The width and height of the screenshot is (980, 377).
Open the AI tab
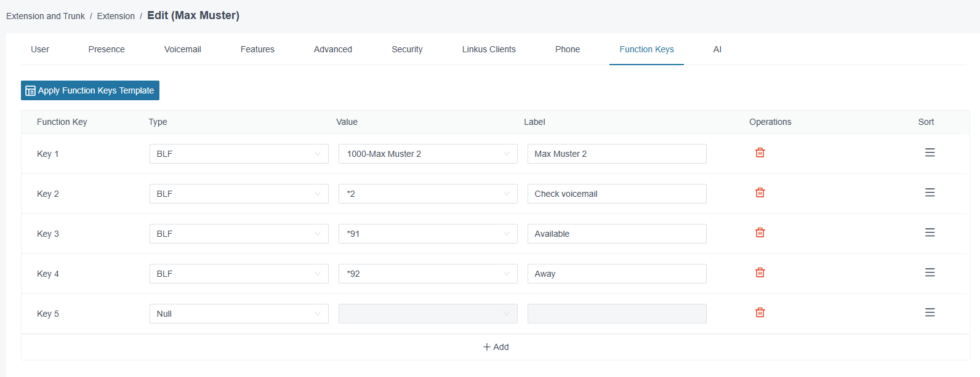pos(717,49)
